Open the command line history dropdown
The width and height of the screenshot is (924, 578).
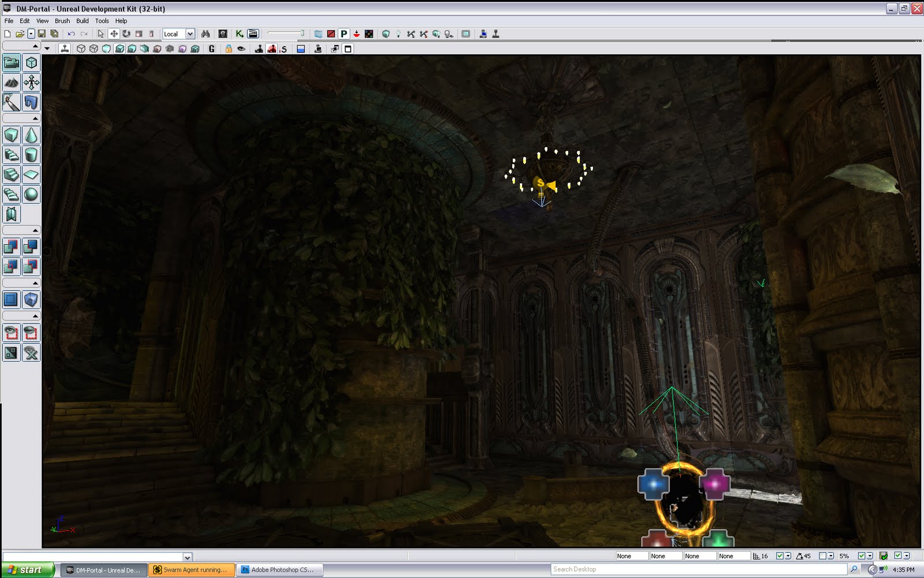pyautogui.click(x=187, y=557)
